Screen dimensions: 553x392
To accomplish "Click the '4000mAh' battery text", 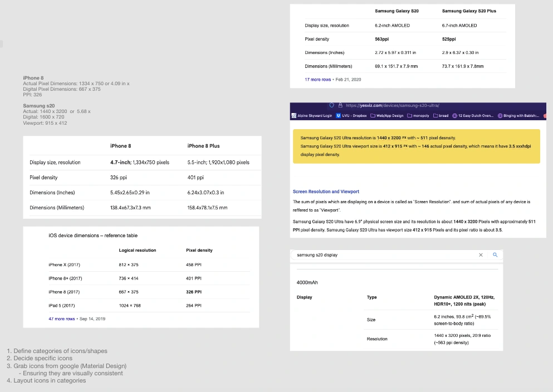I will click(x=307, y=282).
